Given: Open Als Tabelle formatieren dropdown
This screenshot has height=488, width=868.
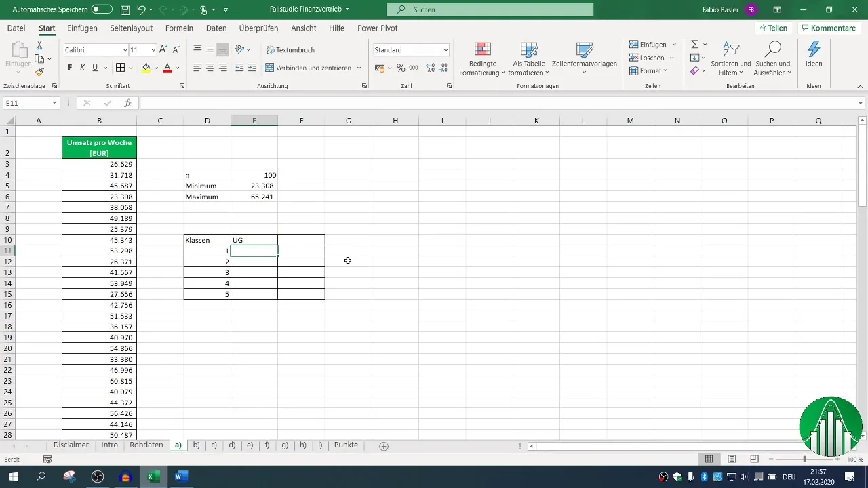Looking at the screenshot, I should click(528, 59).
